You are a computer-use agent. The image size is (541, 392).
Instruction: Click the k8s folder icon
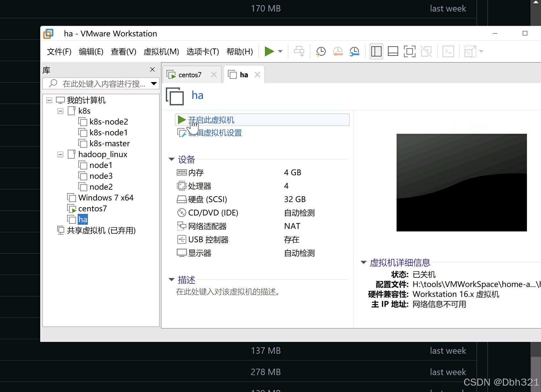tap(72, 111)
